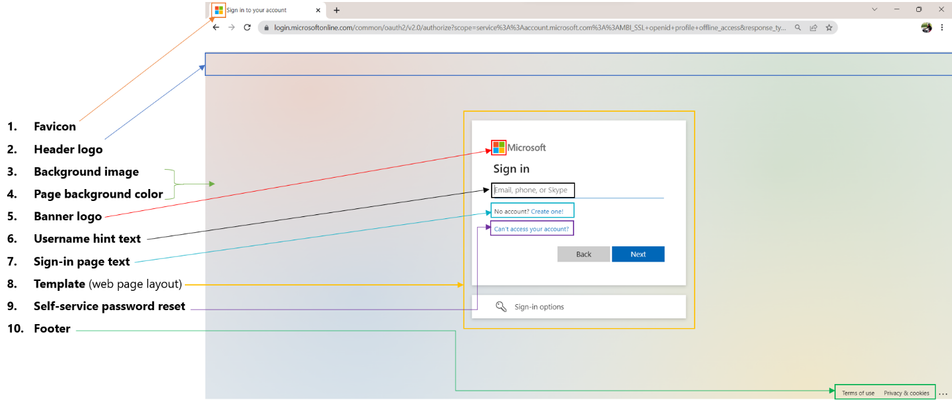The image size is (952, 400).
Task: Maximize the browser window
Action: [919, 10]
